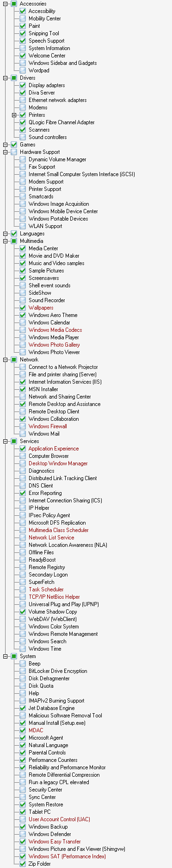Screen dimensions: 172x868
Task: Uncheck the Wallpapers checkbox
Action: [23, 308]
